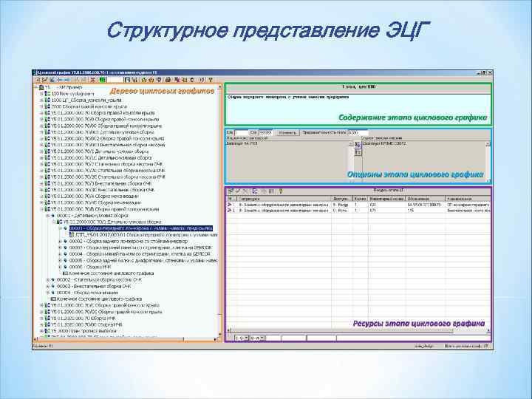Select tree item '100 New cyclogram'
The width and height of the screenshot is (532, 399).
click(72, 94)
